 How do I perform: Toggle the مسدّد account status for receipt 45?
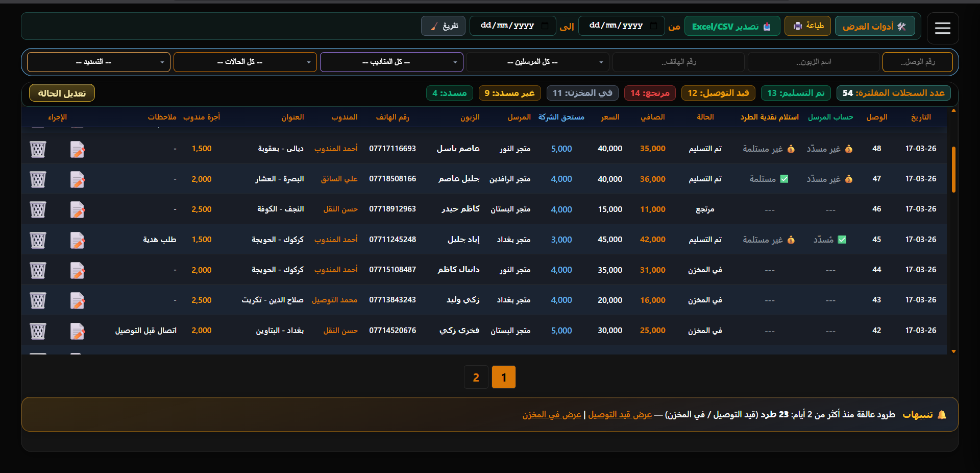click(829, 240)
